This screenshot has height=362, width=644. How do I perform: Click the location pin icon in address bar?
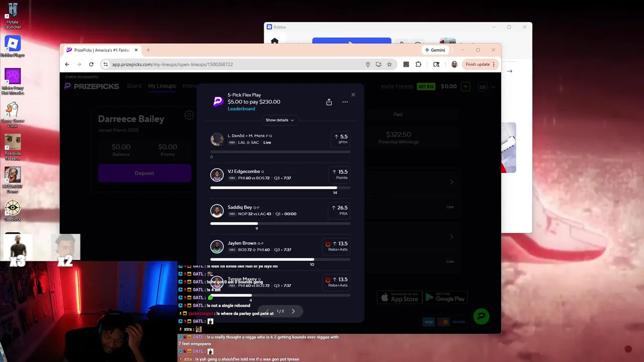point(368,64)
